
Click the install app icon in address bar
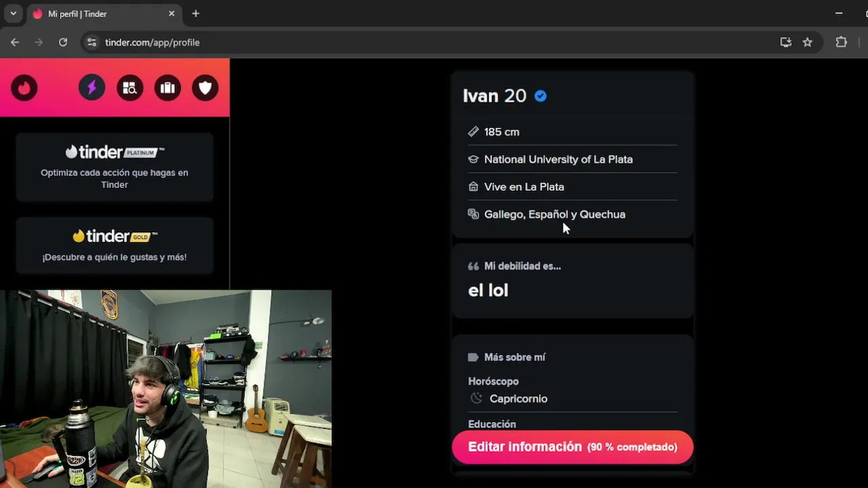[x=786, y=42]
